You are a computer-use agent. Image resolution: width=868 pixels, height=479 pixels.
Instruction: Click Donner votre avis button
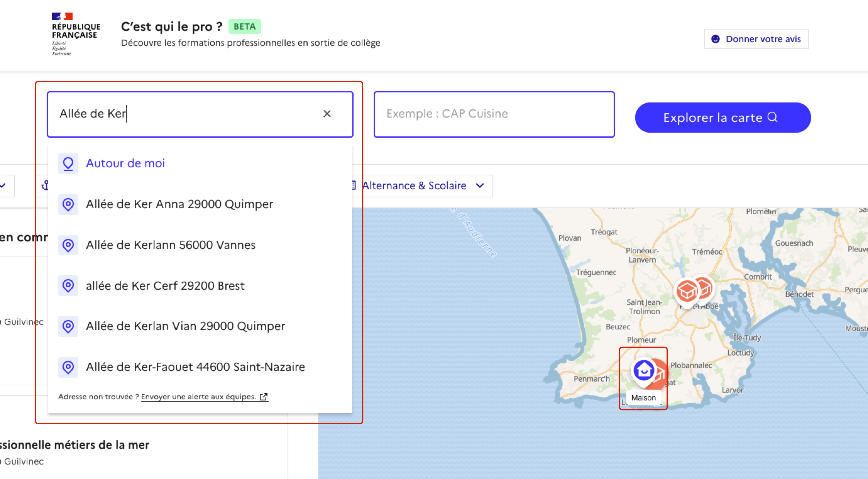click(x=756, y=39)
